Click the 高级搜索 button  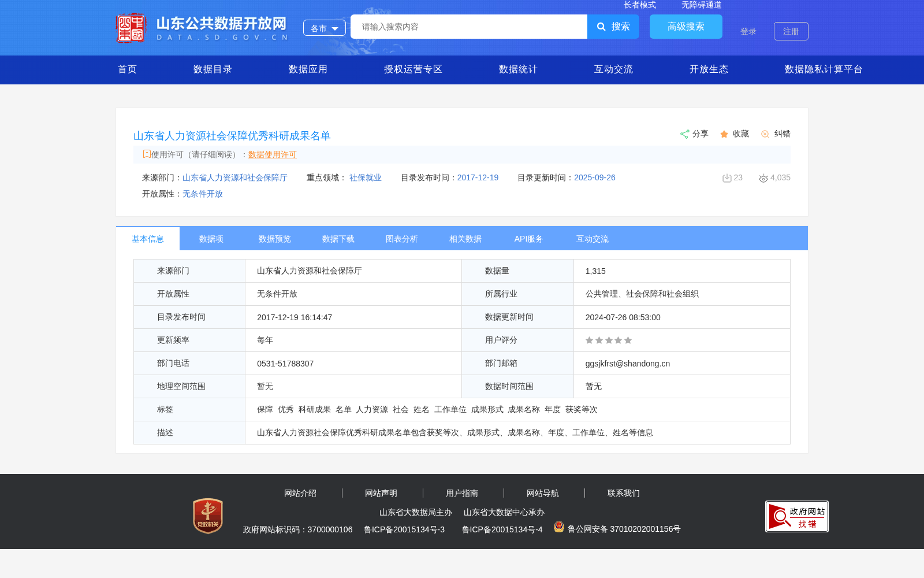pos(686,27)
